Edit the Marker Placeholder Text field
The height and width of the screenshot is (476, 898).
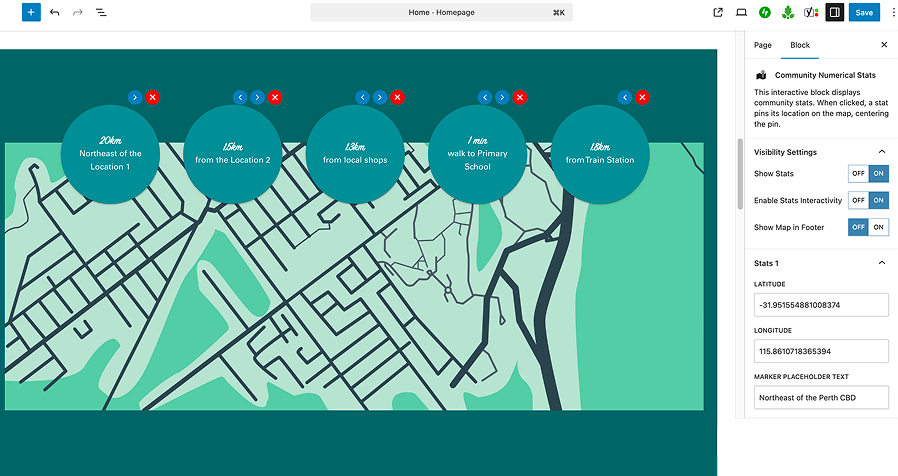click(x=821, y=398)
